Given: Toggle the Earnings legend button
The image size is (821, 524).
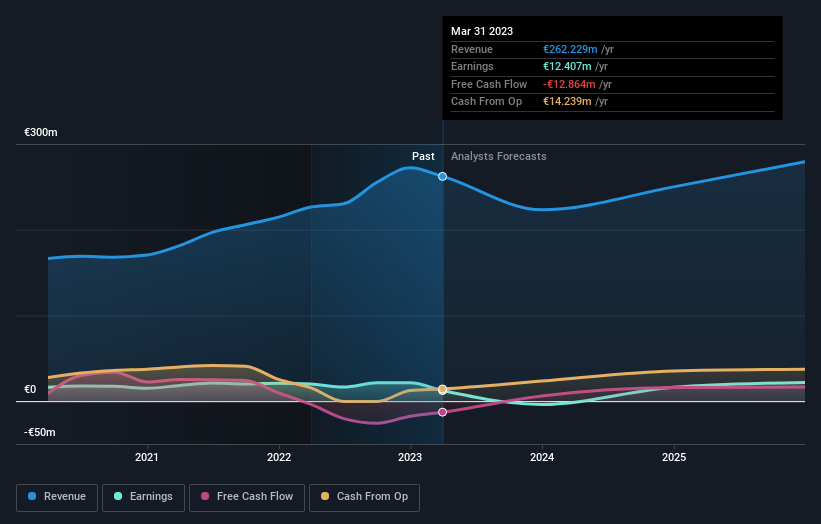Looking at the screenshot, I should coord(143,497).
